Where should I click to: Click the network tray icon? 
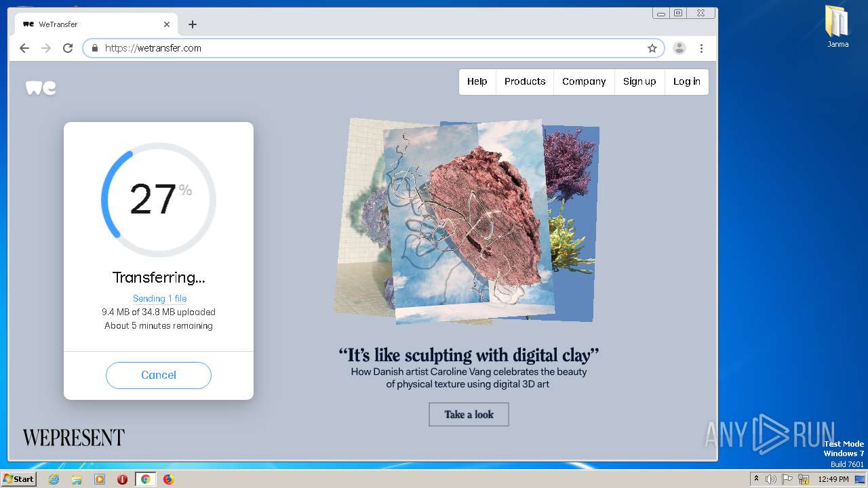[x=804, y=479]
